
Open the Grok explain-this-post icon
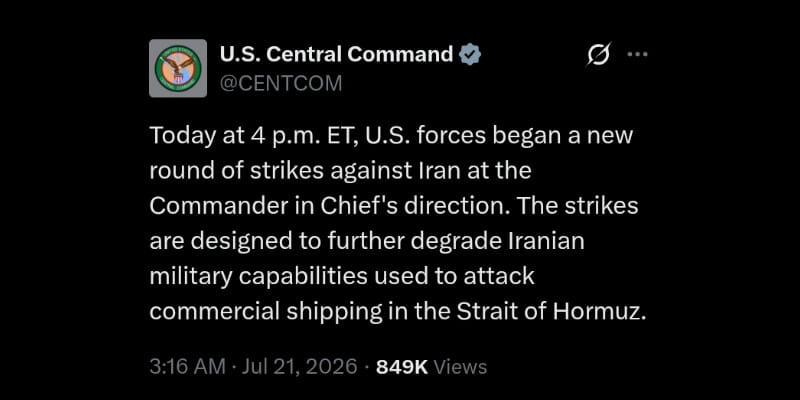(x=598, y=54)
